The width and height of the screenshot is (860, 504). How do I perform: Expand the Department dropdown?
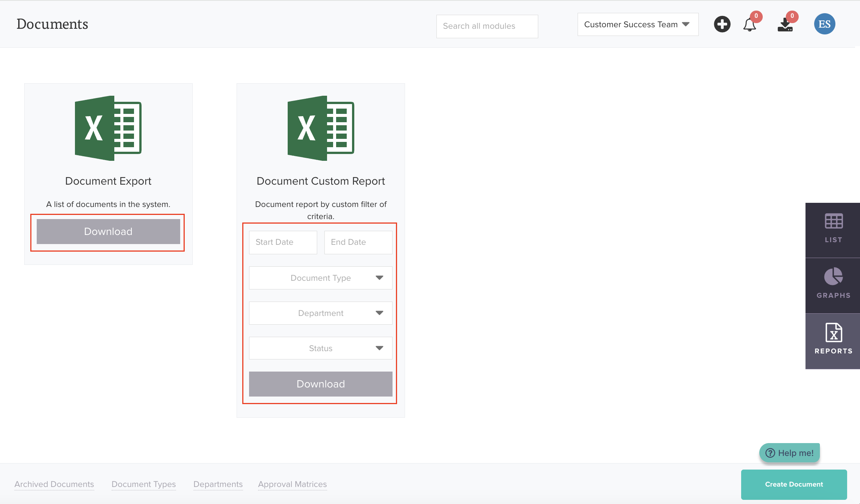coord(321,313)
